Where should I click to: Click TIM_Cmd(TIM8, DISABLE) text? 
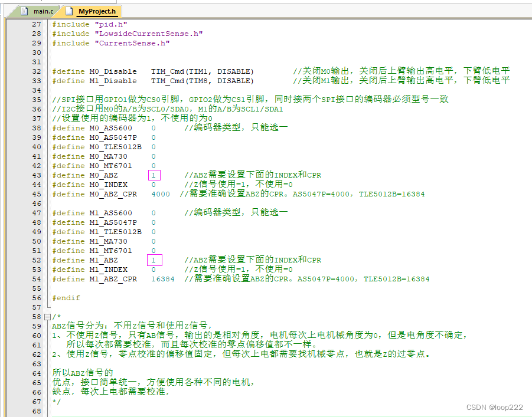(202, 81)
